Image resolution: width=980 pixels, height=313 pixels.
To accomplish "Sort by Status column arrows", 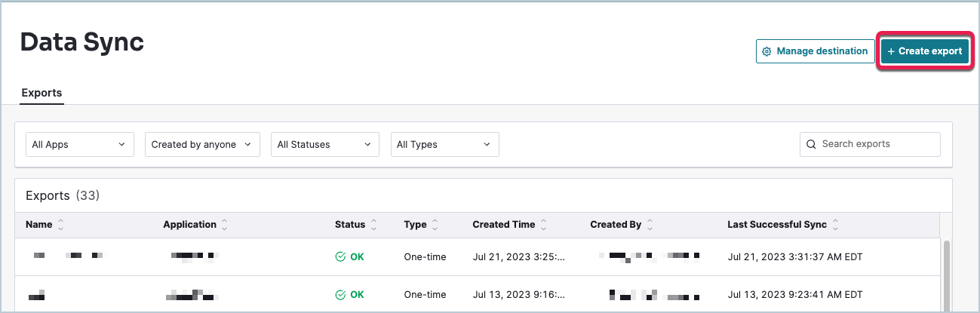I will click(x=373, y=225).
